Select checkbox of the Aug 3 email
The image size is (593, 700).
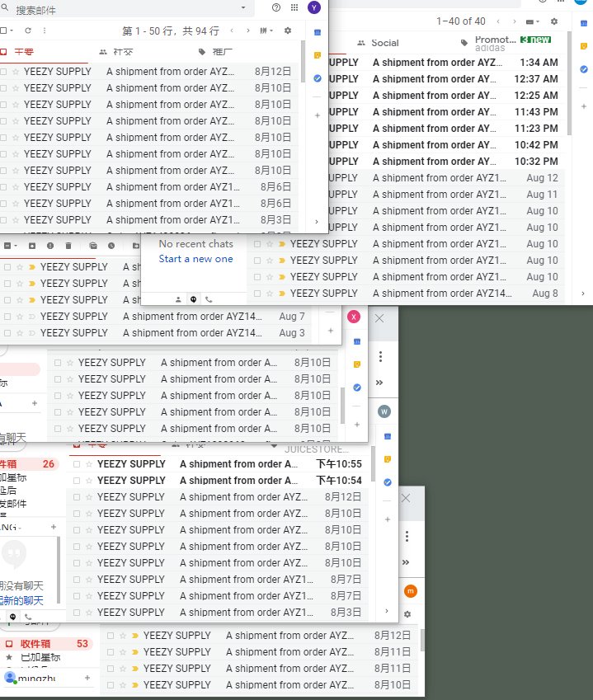[7, 333]
